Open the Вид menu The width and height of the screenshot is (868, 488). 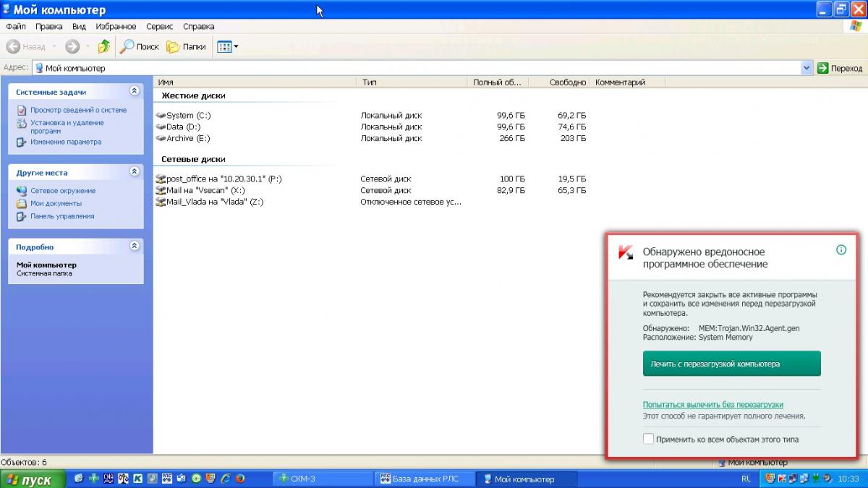(x=80, y=27)
